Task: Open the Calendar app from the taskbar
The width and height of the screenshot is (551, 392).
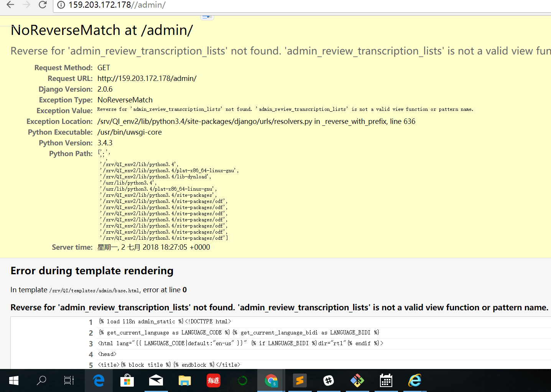Action: click(x=386, y=380)
